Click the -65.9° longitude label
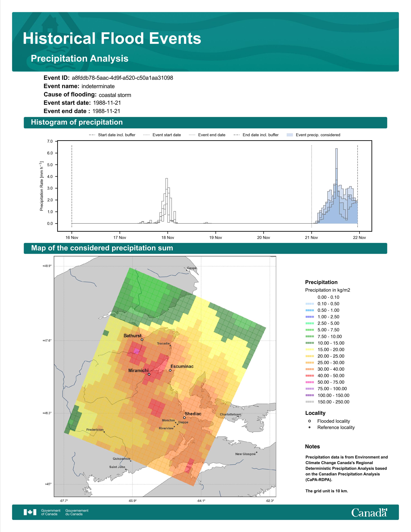The image size is (411, 532). click(132, 501)
